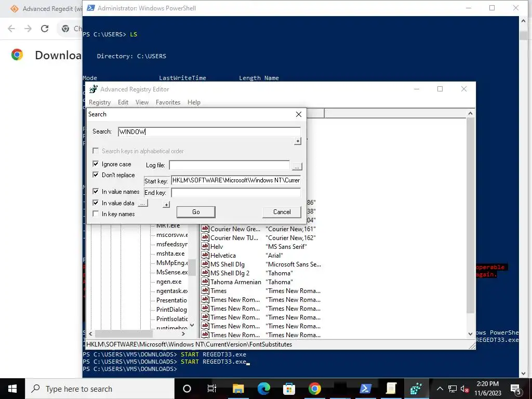The width and height of the screenshot is (532, 399).
Task: Click the Go button
Action: click(x=196, y=212)
